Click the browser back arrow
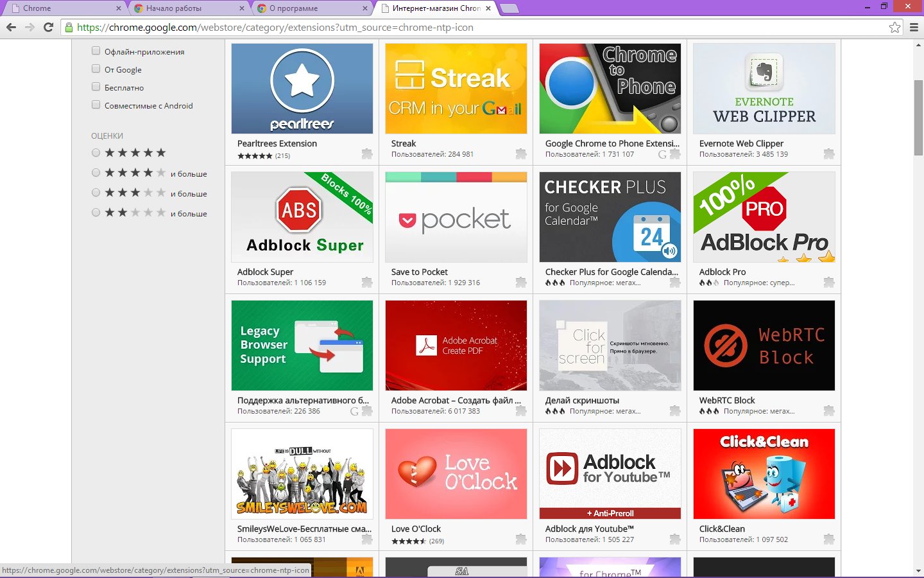This screenshot has height=578, width=924. pos(11,27)
